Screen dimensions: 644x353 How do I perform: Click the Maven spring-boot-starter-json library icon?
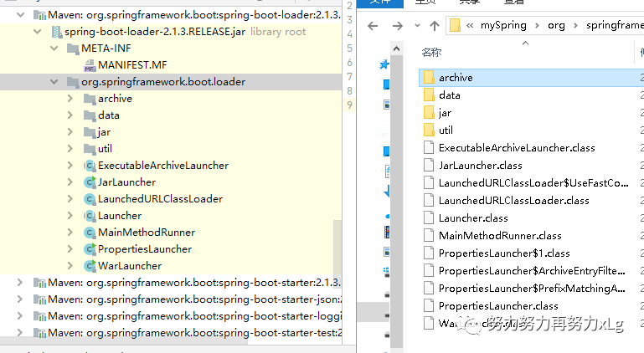[39, 300]
